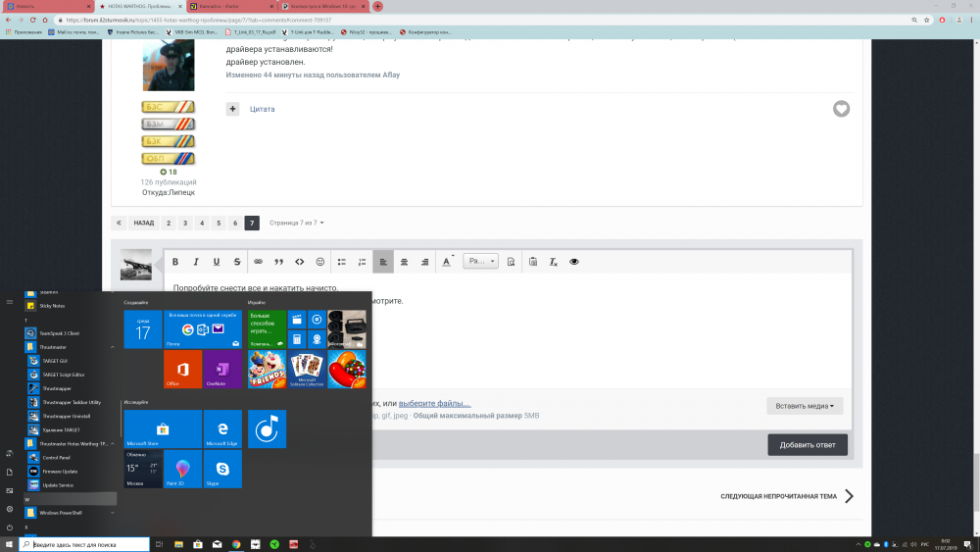Screen dimensions: 980x552
Task: Click the НАЗАД pagination button
Action: click(144, 223)
